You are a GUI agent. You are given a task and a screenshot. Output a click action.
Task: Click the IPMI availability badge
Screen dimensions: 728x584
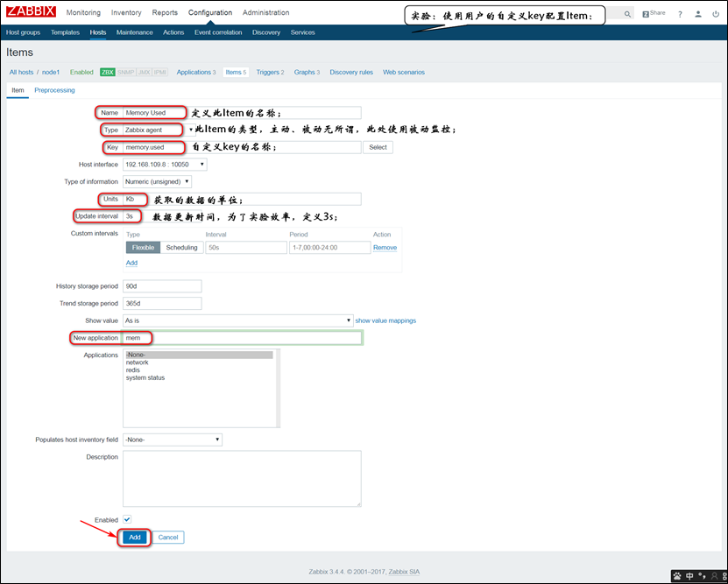pyautogui.click(x=159, y=73)
